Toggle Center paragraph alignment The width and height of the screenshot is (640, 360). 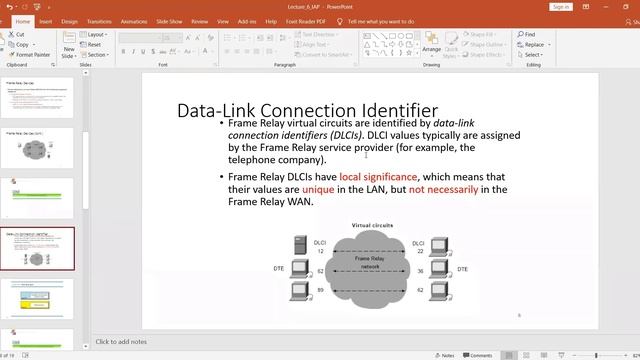237,51
